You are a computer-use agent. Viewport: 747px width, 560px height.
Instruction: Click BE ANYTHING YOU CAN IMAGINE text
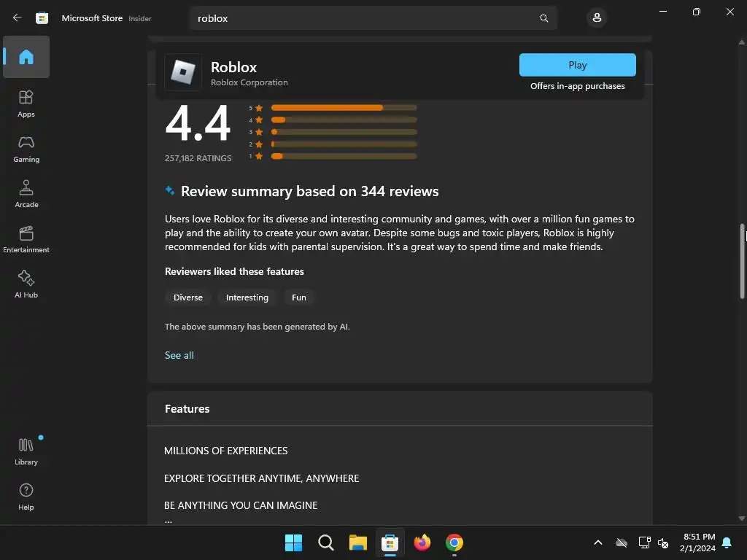coord(241,505)
